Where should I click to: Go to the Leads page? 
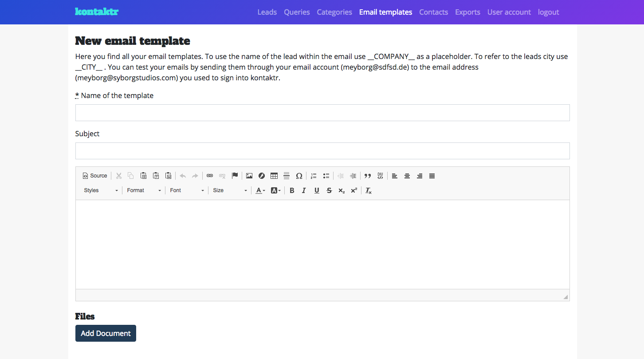(x=267, y=12)
